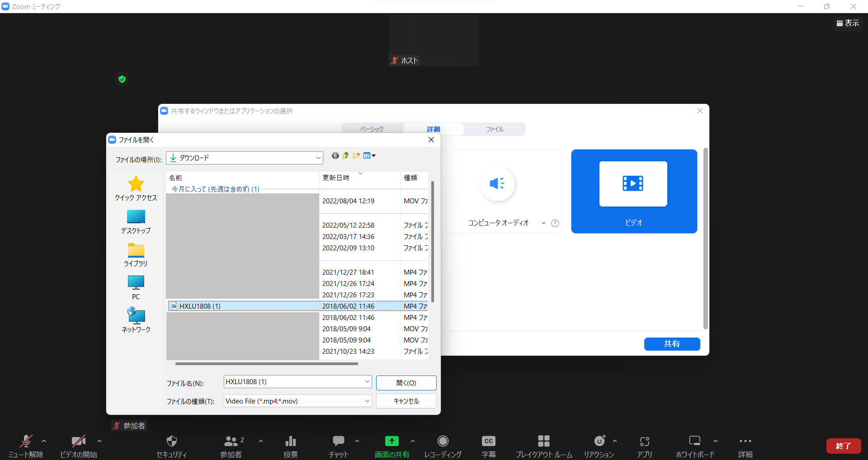The width and height of the screenshot is (868, 460).
Task: Click the file list horizontal scrollbar
Action: [266, 363]
